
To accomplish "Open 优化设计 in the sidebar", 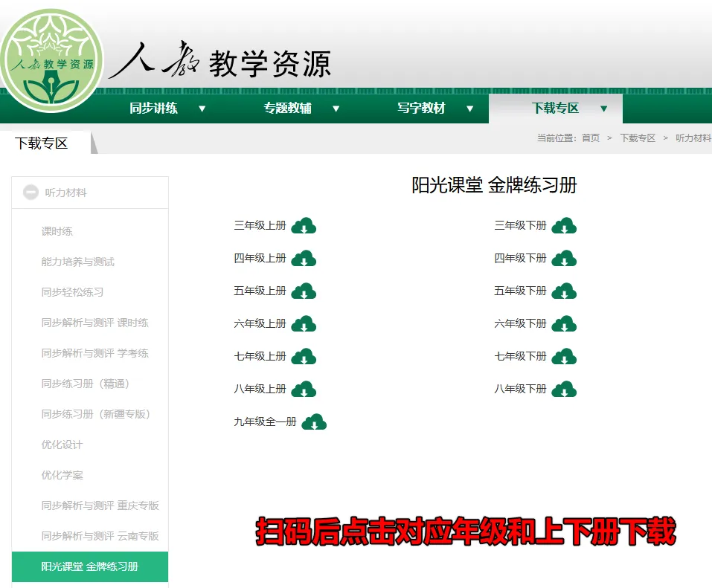I will [x=62, y=445].
